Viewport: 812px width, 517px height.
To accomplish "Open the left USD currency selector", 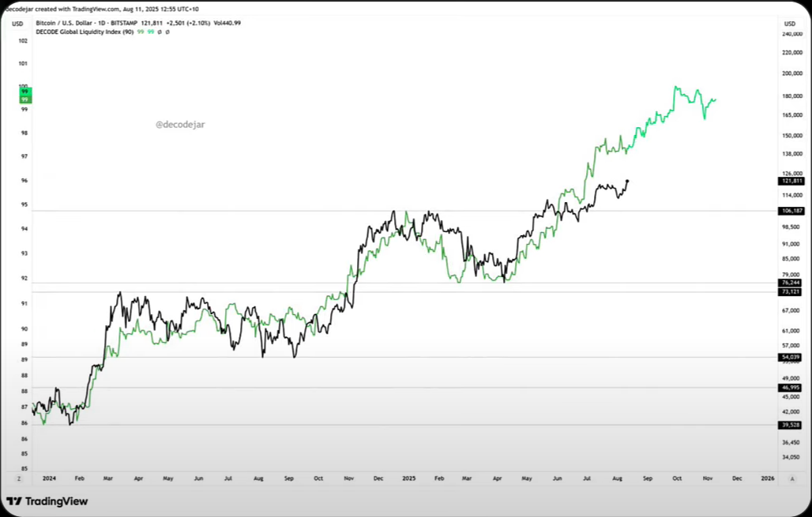I will click(17, 24).
